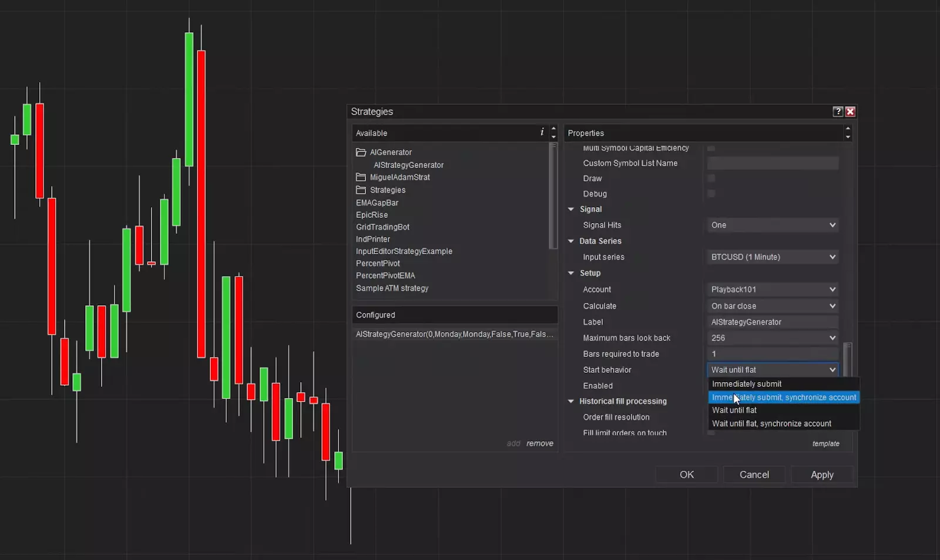Collapse the Data Series section
Image resolution: width=940 pixels, height=560 pixels.
571,241
